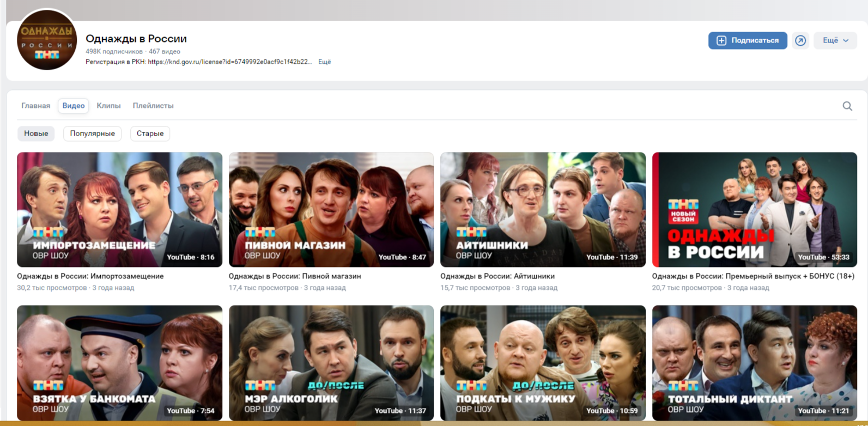Sort videos by Популярные

coord(93,133)
